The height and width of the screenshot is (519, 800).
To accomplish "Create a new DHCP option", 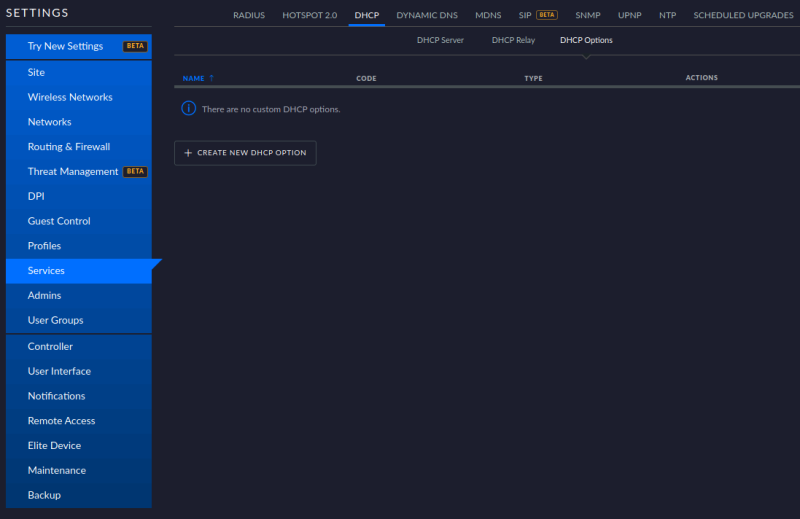I will pyautogui.click(x=245, y=153).
